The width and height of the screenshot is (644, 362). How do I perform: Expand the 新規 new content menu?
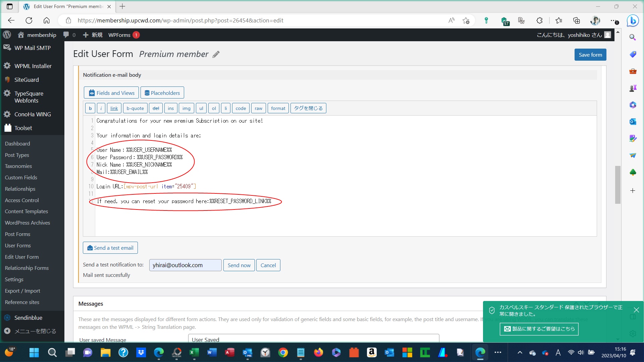point(93,35)
